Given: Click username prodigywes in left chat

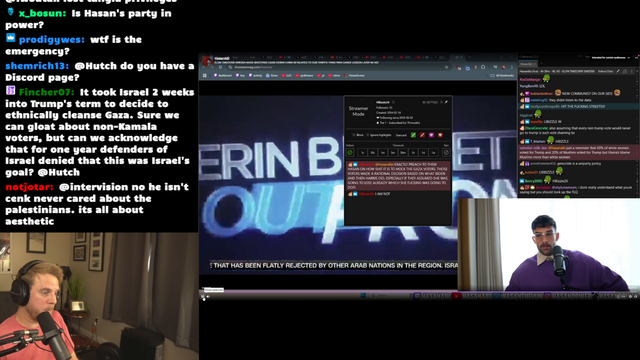Looking at the screenshot, I should (51, 40).
